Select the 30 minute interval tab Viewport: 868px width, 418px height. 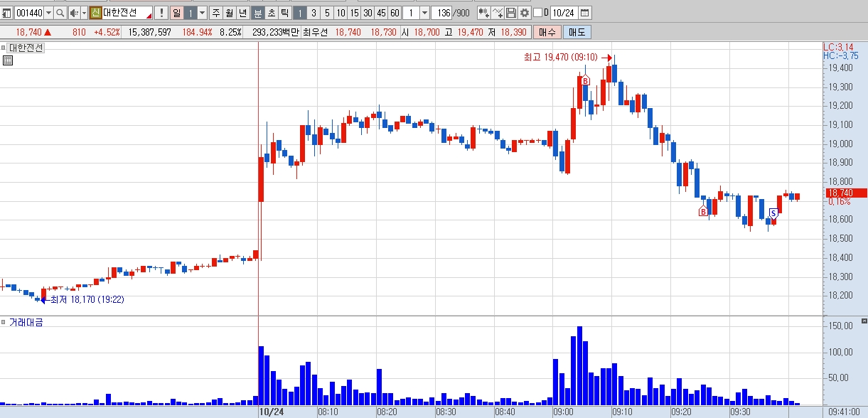(368, 13)
